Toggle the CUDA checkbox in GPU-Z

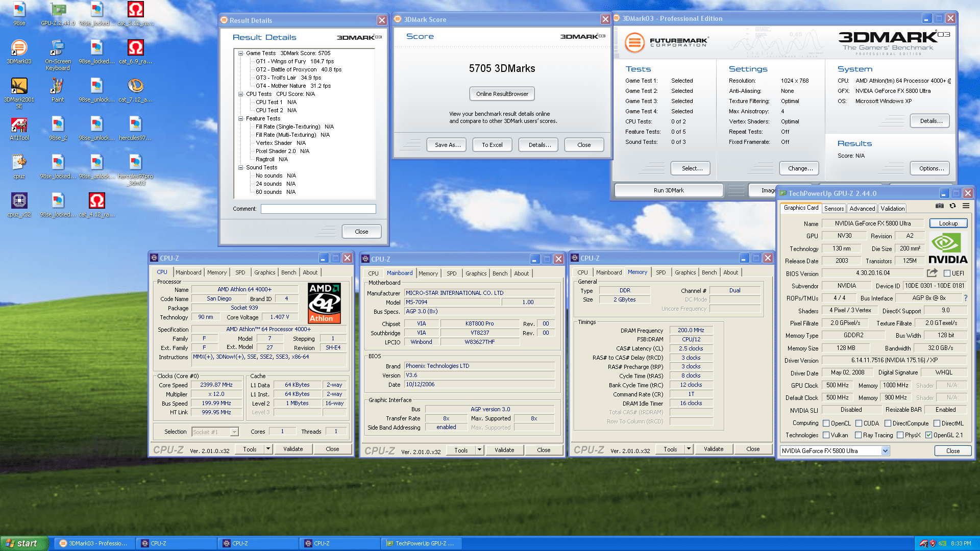click(859, 423)
